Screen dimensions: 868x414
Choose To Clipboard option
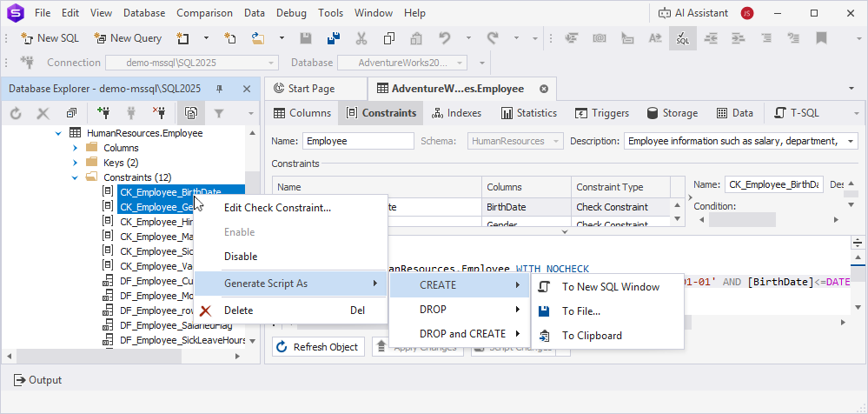coord(607,336)
